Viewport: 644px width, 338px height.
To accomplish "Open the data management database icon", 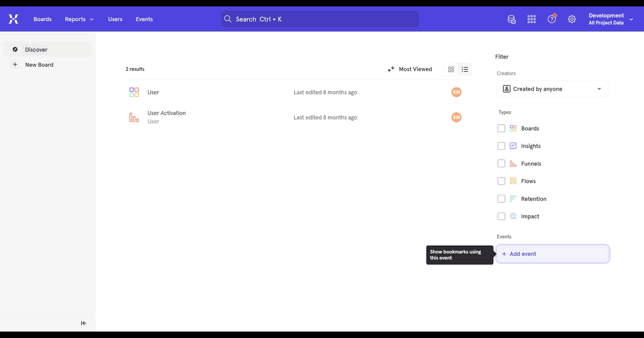I will coord(512,19).
